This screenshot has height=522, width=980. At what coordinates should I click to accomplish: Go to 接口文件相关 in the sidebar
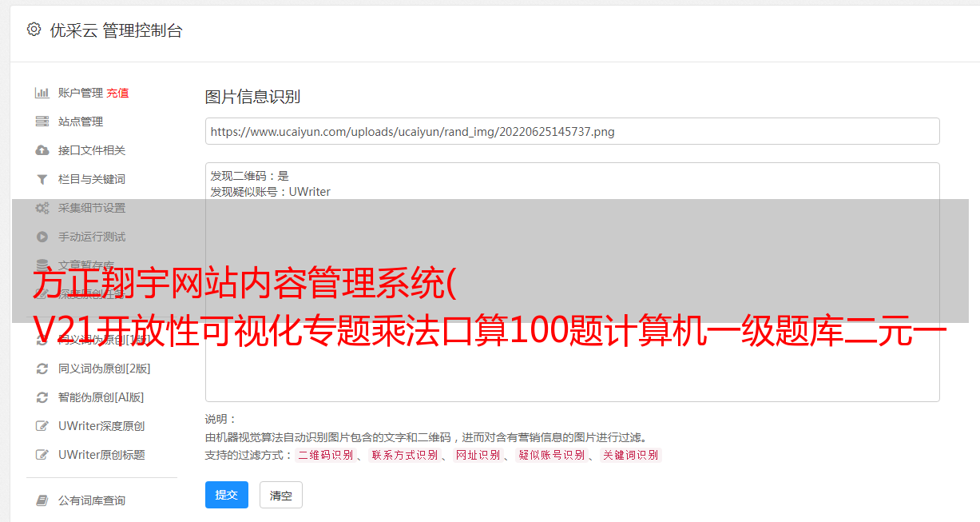[92, 150]
